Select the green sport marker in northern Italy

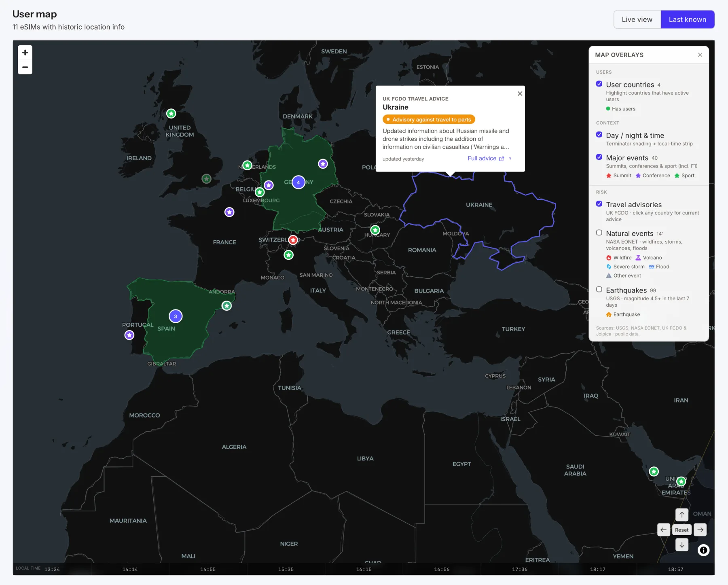[288, 255]
